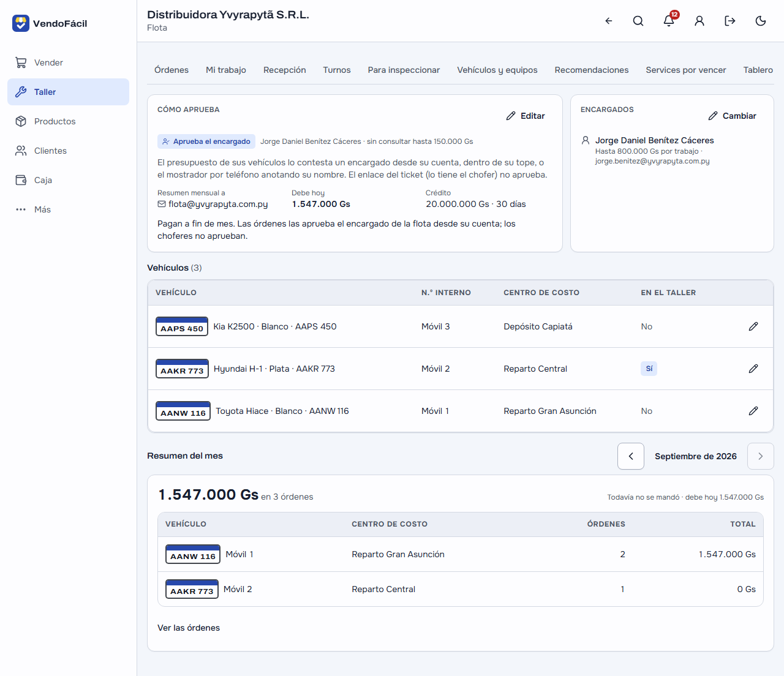
Task: Switch to the Recepción tab
Action: pyautogui.click(x=285, y=70)
